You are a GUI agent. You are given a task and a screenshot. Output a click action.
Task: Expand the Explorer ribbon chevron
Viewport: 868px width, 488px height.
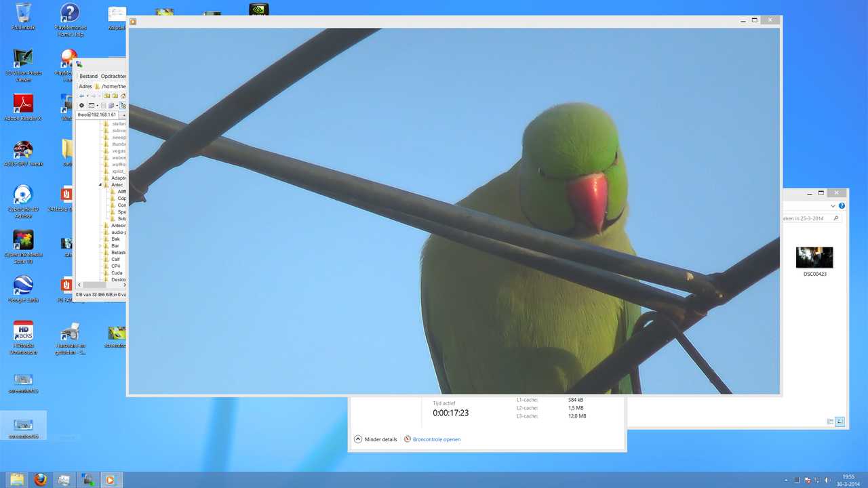[833, 206]
